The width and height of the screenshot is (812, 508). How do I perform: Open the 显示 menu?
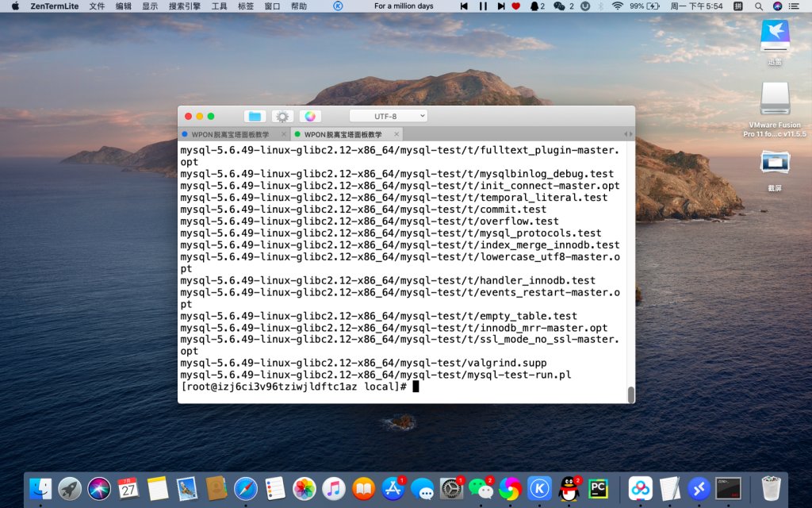(x=150, y=6)
